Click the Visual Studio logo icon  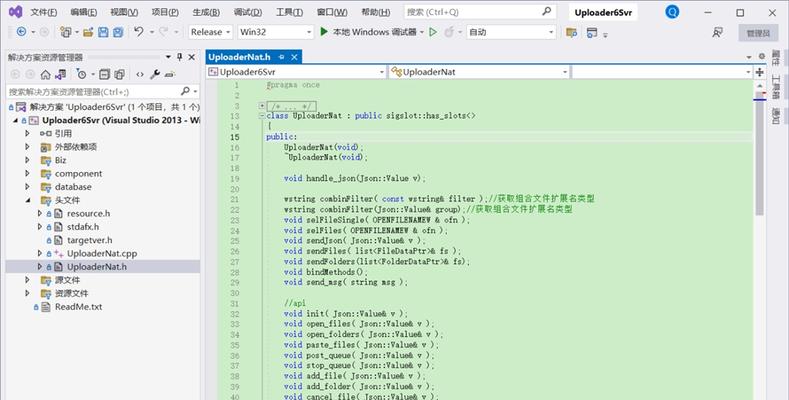click(16, 12)
